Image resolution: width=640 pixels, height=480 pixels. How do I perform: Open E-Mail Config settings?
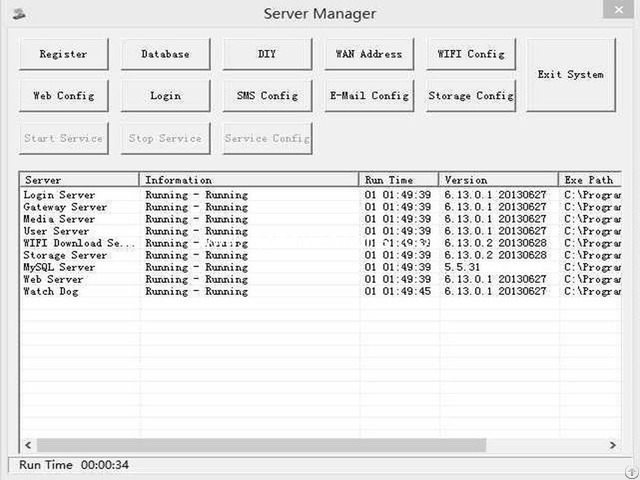pyautogui.click(x=369, y=96)
